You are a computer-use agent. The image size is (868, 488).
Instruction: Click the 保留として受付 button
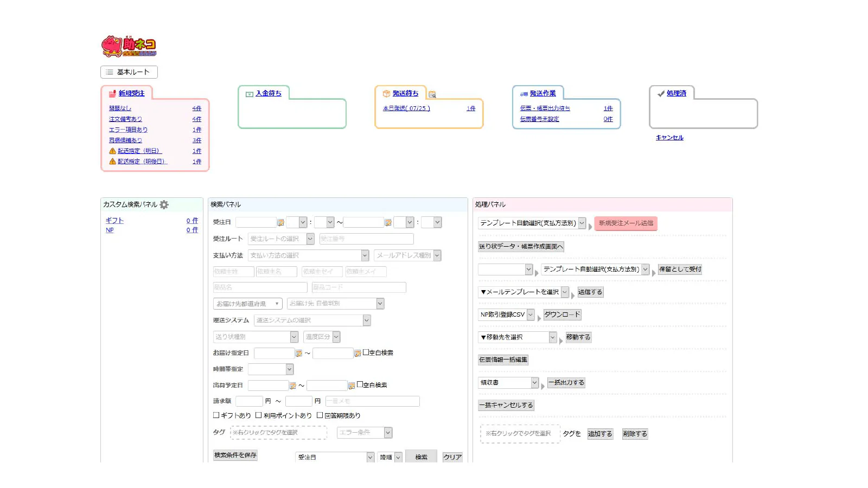pos(680,269)
